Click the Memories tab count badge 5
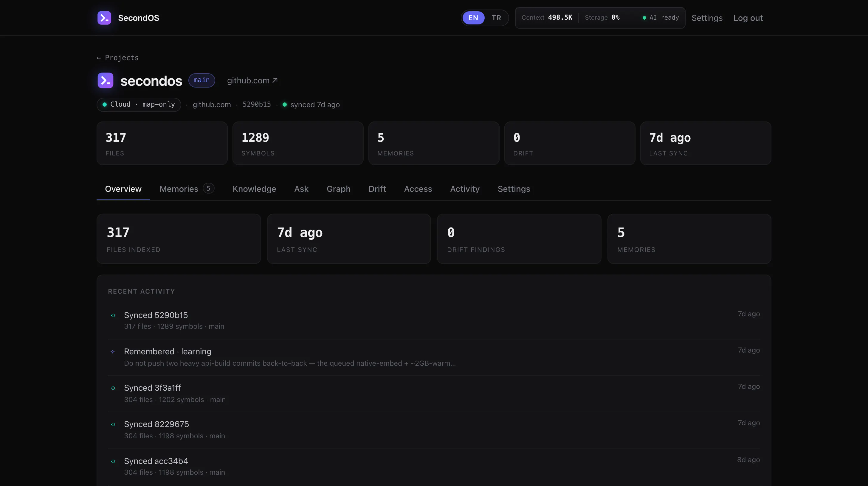 [x=209, y=189]
